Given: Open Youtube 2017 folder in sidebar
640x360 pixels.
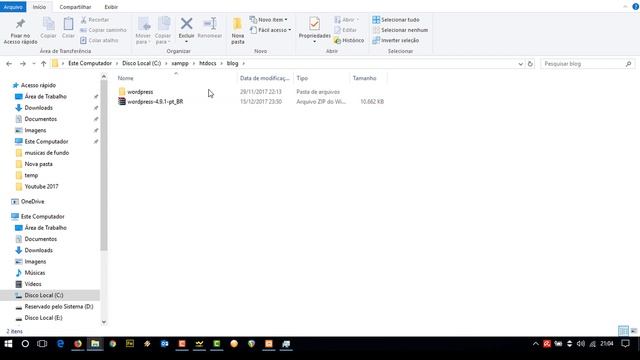Looking at the screenshot, I should click(41, 187).
